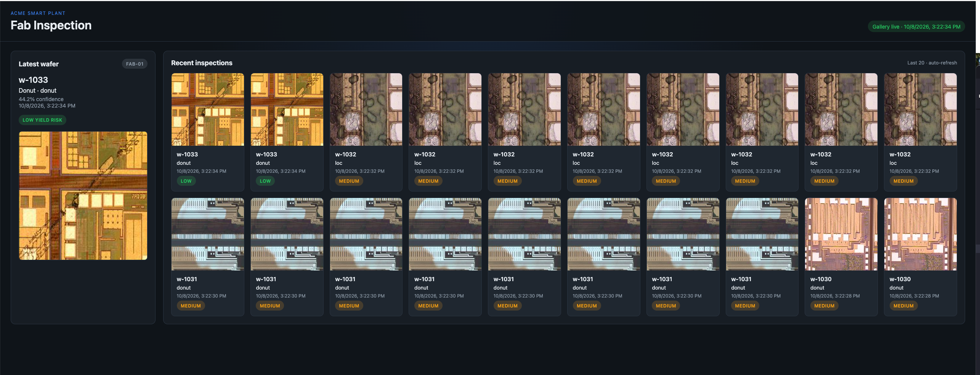
Task: Open the last w-1032 loc card thumbnail
Action: pos(921,109)
